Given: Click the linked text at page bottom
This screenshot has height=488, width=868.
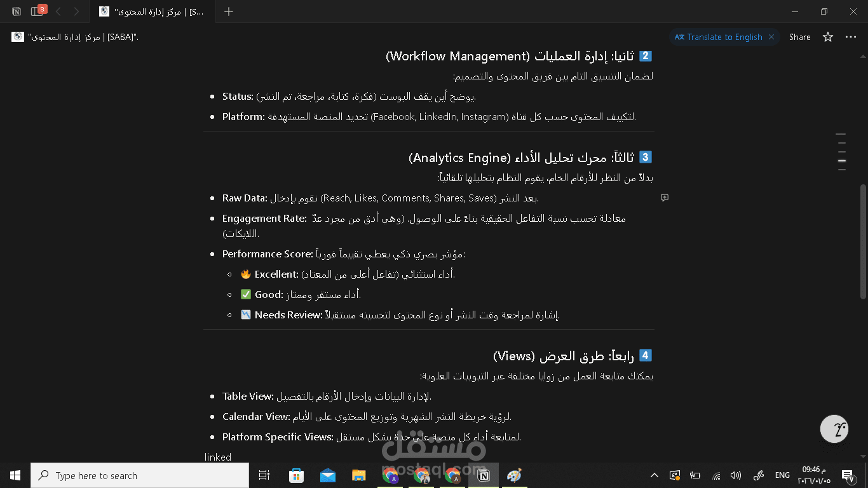Looking at the screenshot, I should tap(218, 457).
